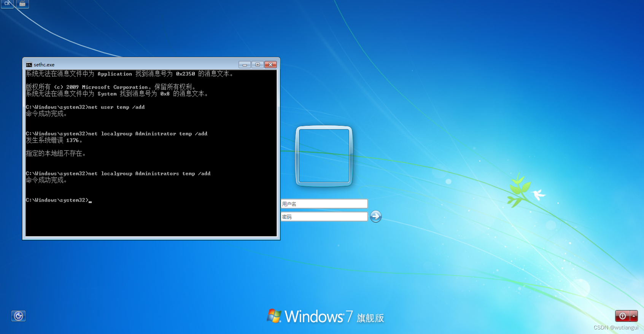The height and width of the screenshot is (334, 644).
Task: Click the '指定的本地组不存在。' message line
Action: tap(56, 154)
